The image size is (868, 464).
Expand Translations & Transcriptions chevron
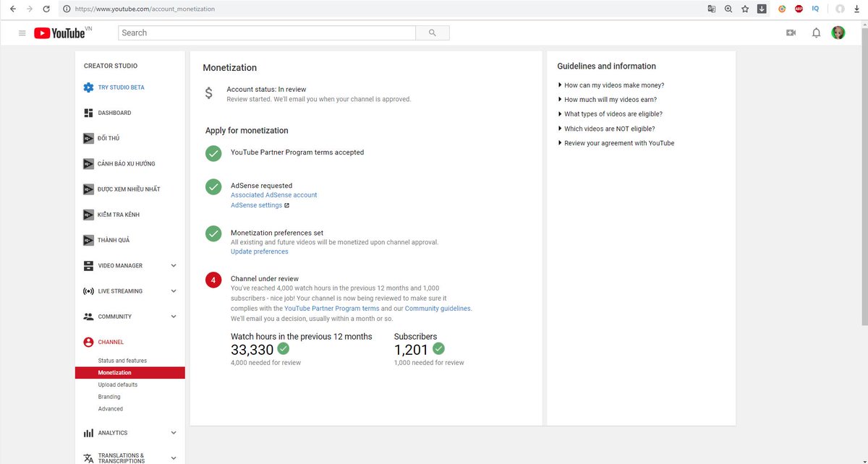click(x=174, y=458)
